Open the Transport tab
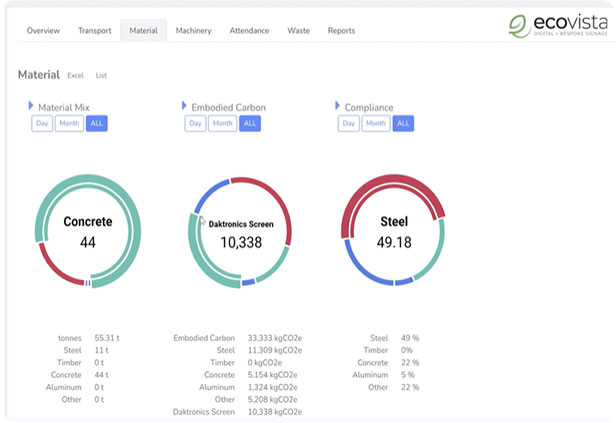 point(95,31)
